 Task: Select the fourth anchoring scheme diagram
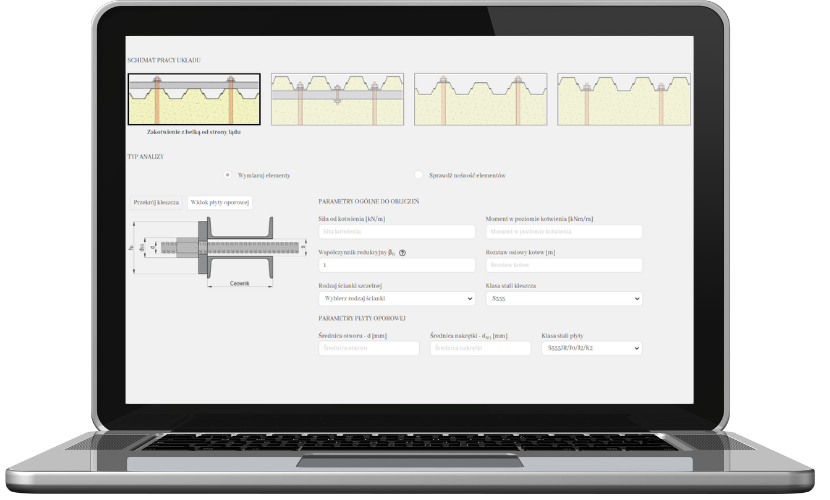click(622, 99)
